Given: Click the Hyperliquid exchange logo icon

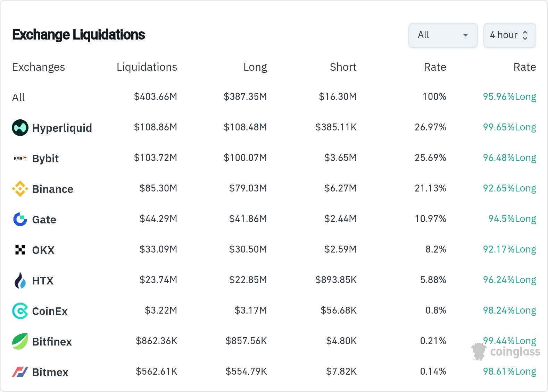Looking at the screenshot, I should (20, 128).
